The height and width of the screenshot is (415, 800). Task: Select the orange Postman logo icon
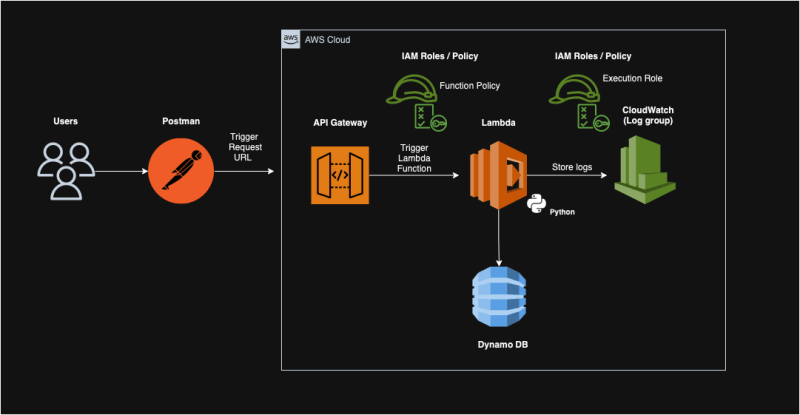181,170
